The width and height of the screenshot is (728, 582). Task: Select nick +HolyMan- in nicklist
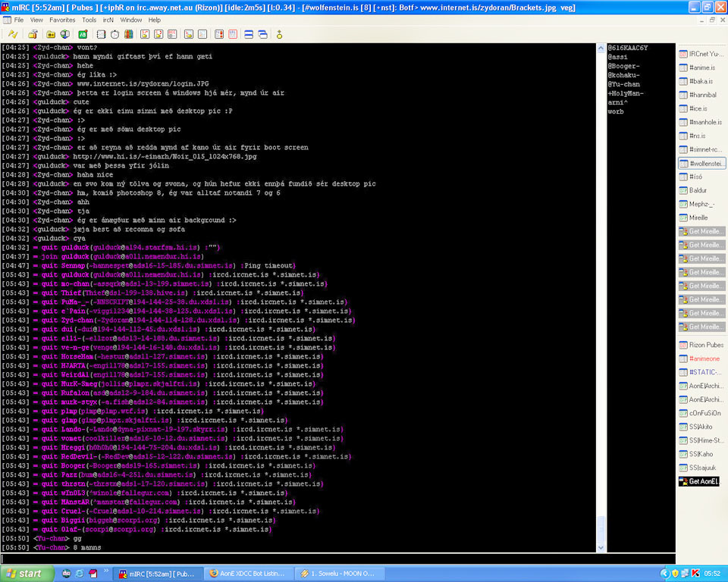coord(626,93)
